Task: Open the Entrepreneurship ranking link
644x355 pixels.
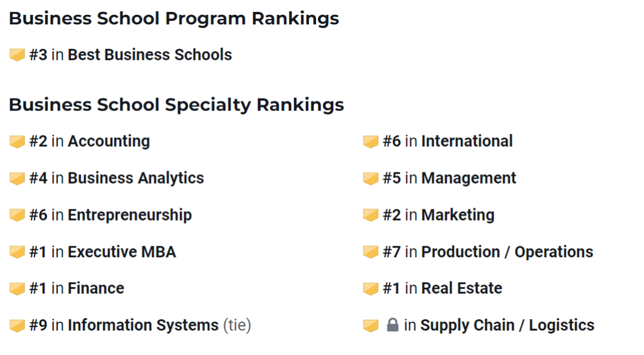Action: click(130, 215)
